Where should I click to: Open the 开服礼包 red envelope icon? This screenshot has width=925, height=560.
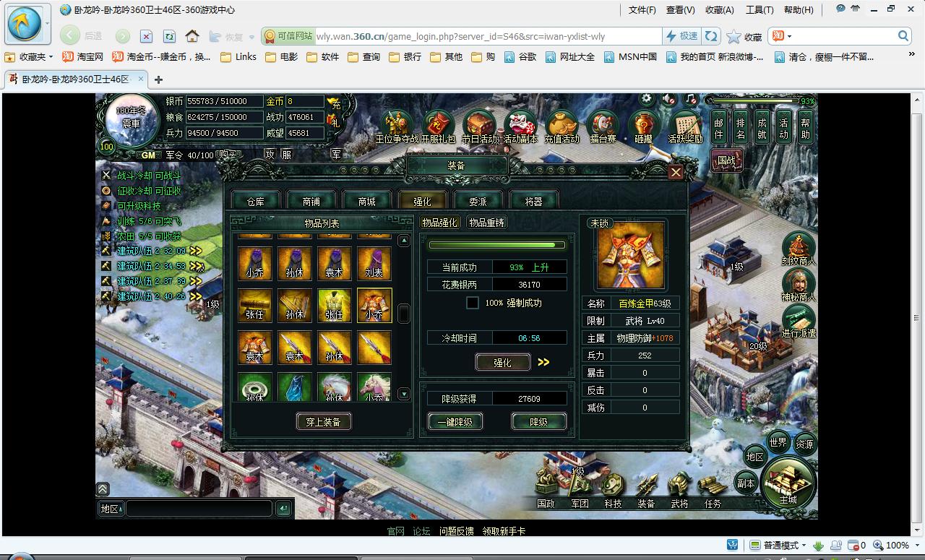point(439,124)
